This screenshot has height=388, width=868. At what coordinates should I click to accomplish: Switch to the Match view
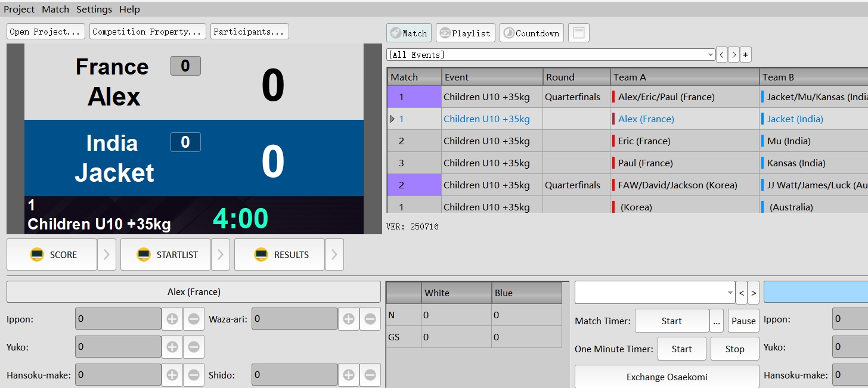pyautogui.click(x=408, y=33)
